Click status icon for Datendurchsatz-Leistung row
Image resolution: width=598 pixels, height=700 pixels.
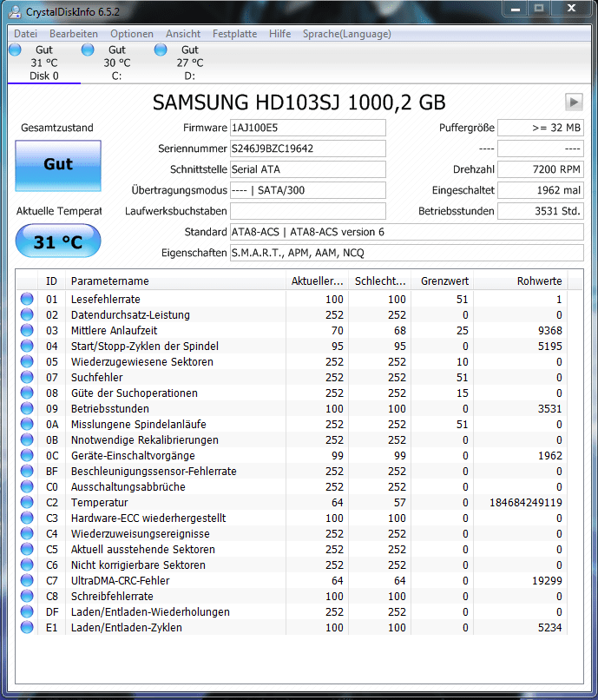coord(27,314)
